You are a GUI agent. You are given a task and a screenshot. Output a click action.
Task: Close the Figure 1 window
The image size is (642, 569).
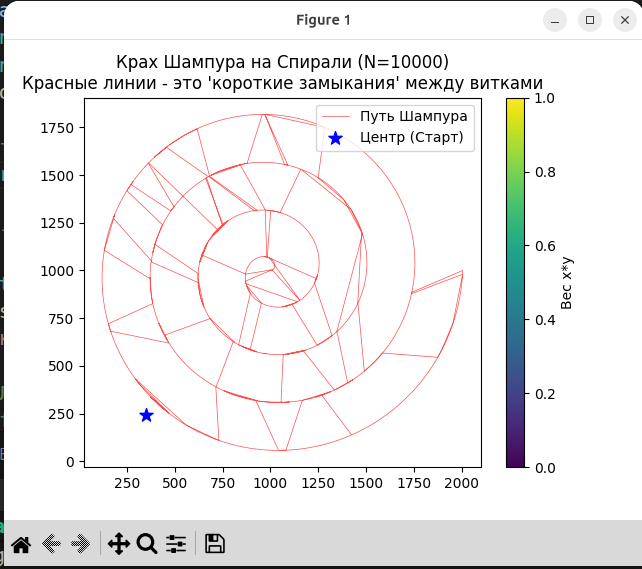click(x=625, y=20)
